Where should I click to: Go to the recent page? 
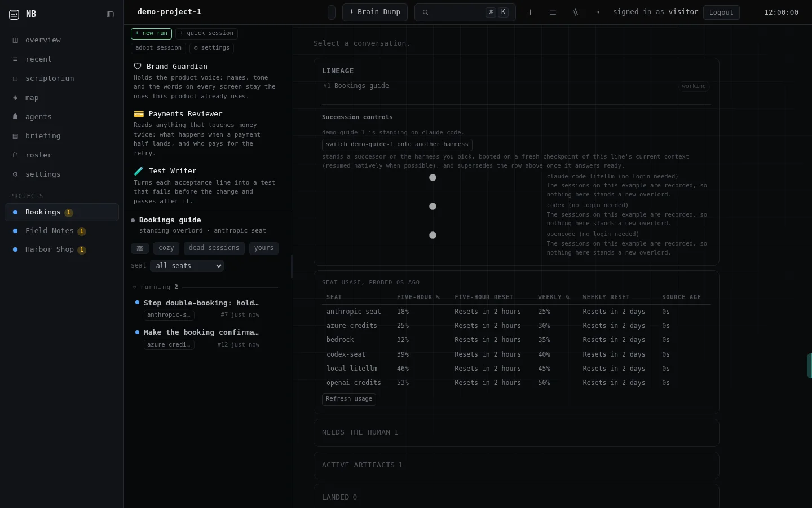pyautogui.click(x=61, y=59)
